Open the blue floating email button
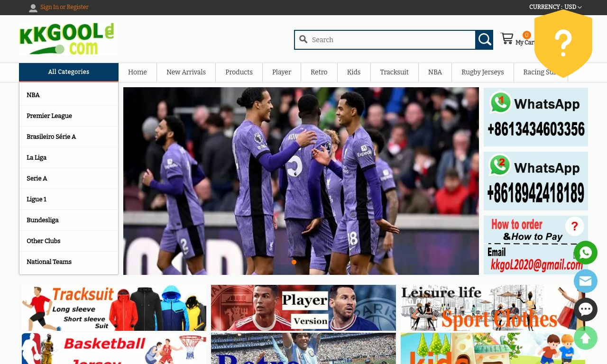Viewport: 607px width, 364px height. tap(586, 281)
